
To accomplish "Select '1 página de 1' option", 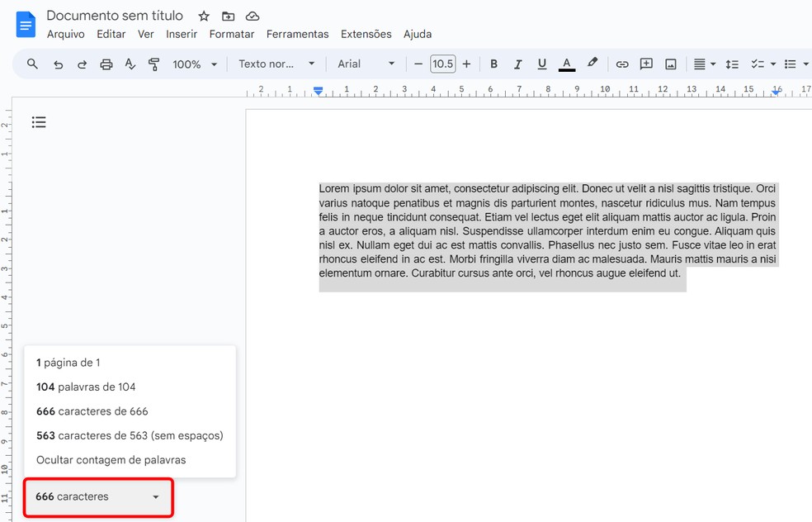I will [130, 363].
